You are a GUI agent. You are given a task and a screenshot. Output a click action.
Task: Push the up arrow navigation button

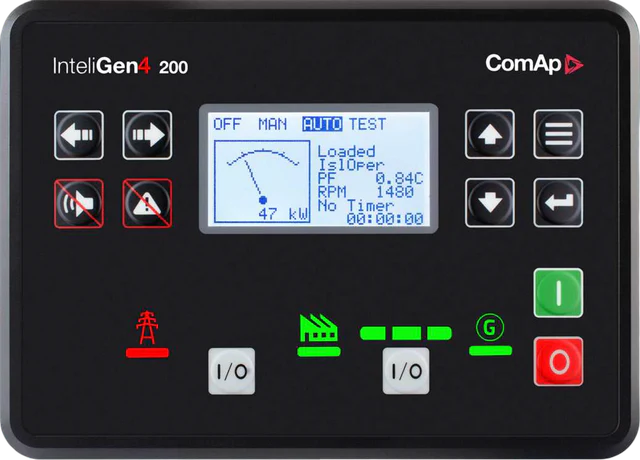490,134
